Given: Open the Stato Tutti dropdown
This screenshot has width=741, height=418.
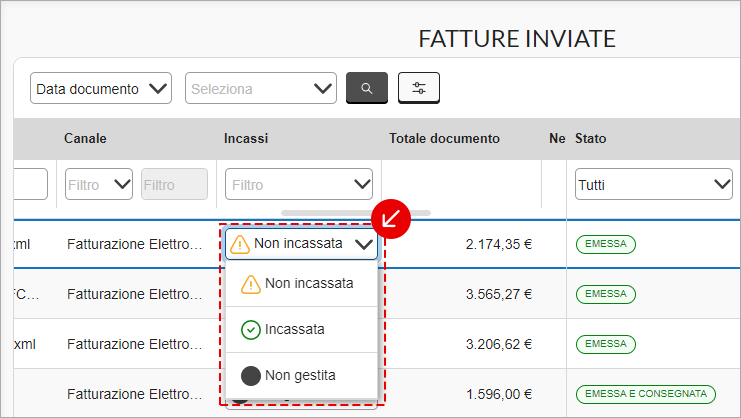Looking at the screenshot, I should [654, 184].
